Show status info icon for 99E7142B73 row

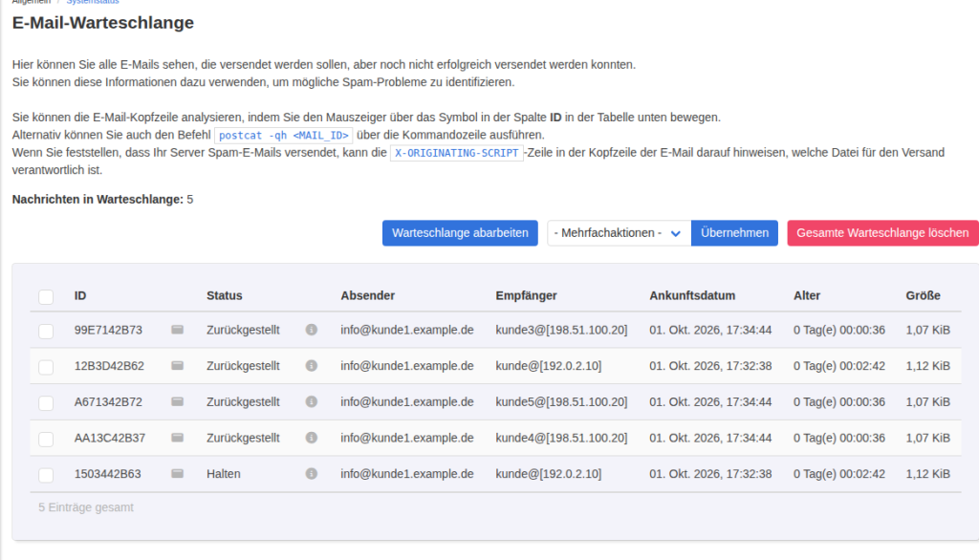coord(312,330)
